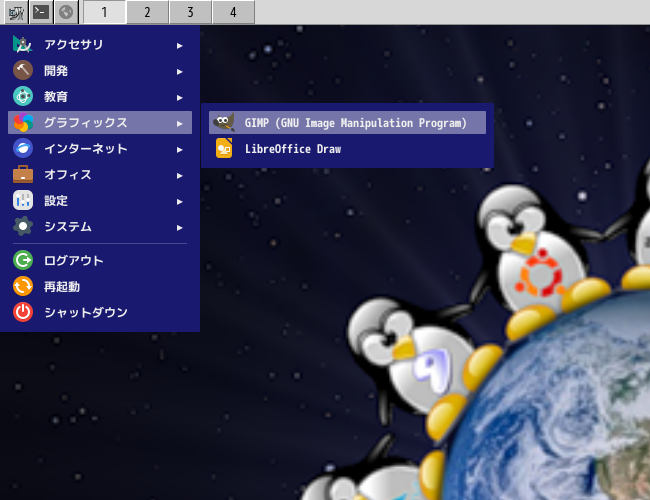The image size is (650, 500).
Task: Open the システム menu category
Action: (100, 227)
